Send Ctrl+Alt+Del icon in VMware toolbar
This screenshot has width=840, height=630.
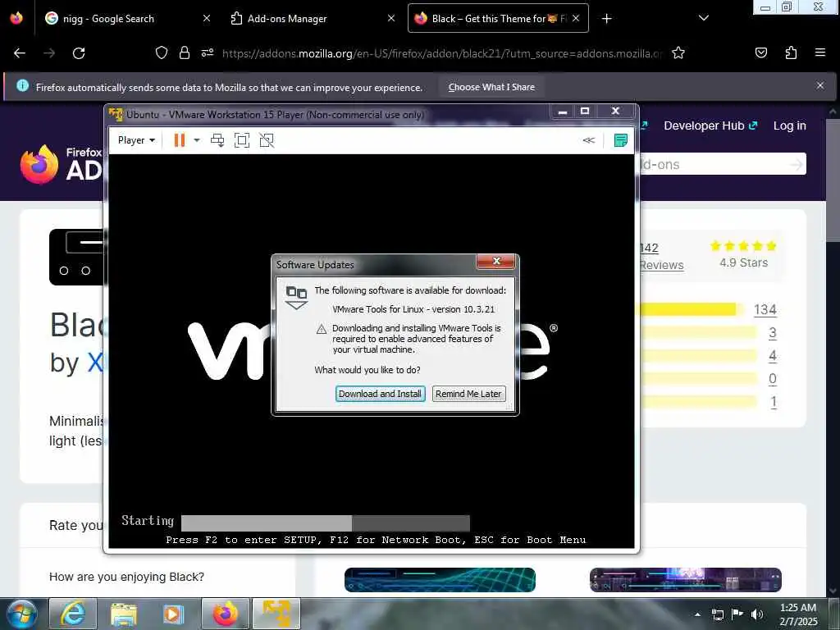point(217,140)
